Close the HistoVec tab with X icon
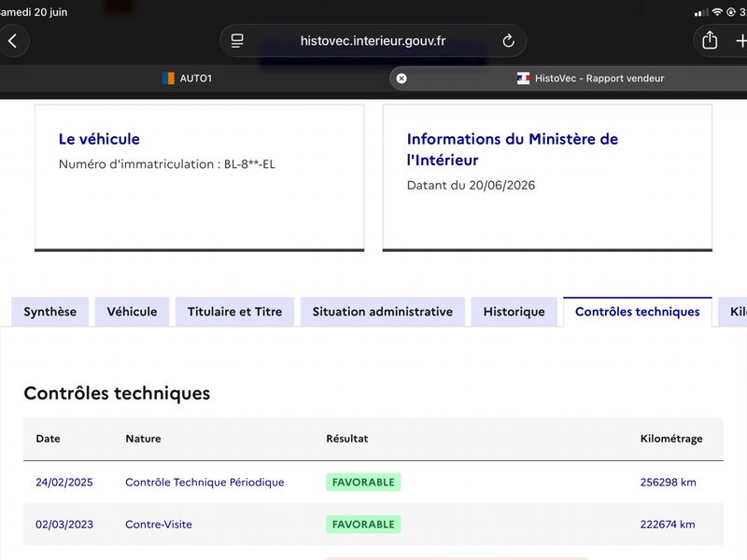 (x=402, y=78)
